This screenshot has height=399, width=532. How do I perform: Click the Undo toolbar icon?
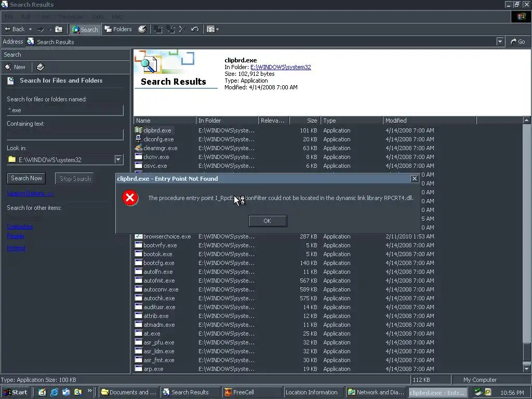[x=195, y=29]
